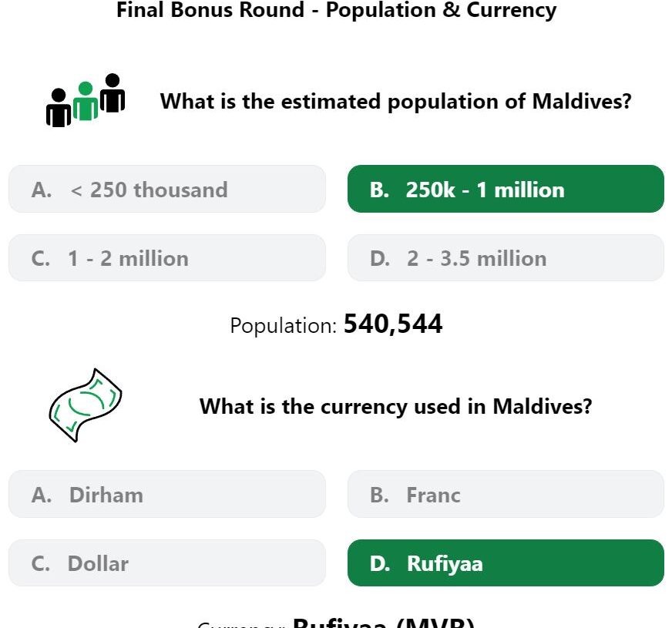Select the highlighted Rufiyaa answer
The image size is (672, 628).
(x=506, y=563)
